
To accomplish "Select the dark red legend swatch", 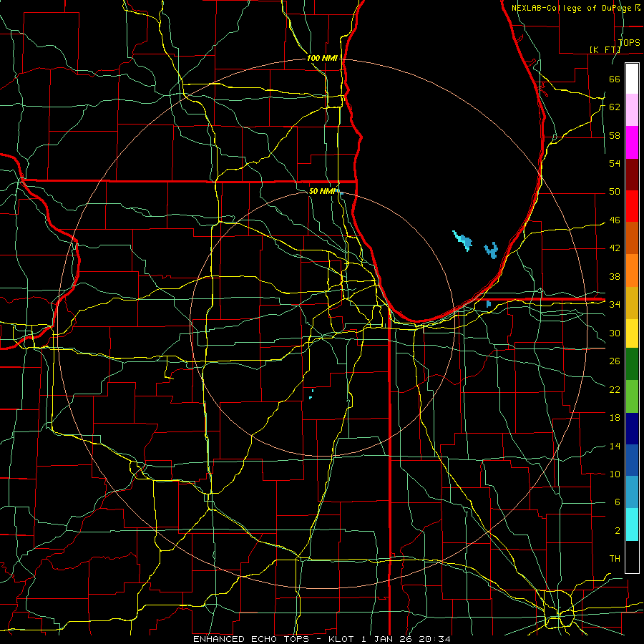I will [632, 174].
